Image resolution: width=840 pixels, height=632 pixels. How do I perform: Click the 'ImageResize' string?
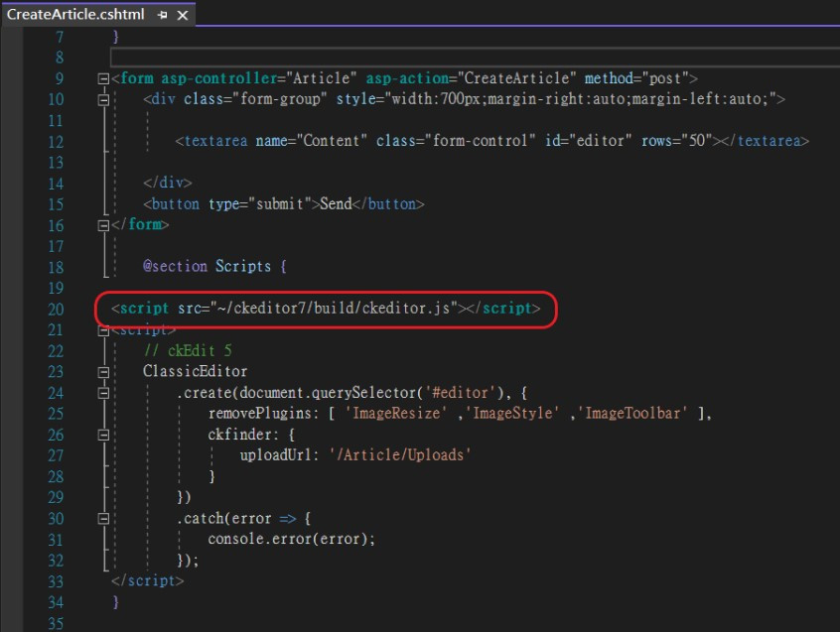point(396,413)
